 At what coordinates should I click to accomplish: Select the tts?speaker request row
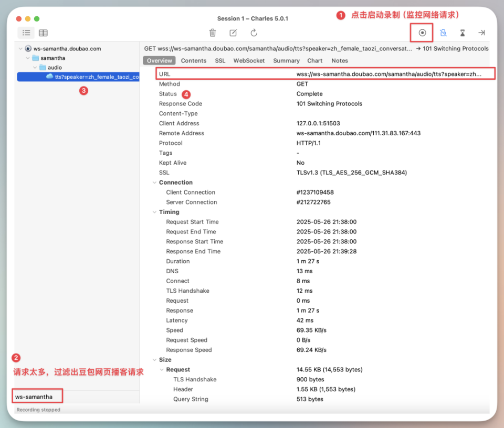[x=78, y=77]
